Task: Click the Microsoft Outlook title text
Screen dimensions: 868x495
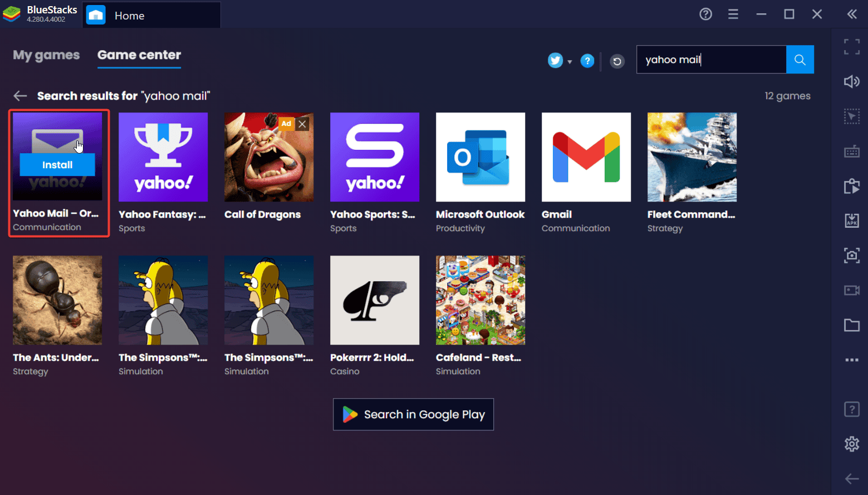Action: [x=480, y=214]
